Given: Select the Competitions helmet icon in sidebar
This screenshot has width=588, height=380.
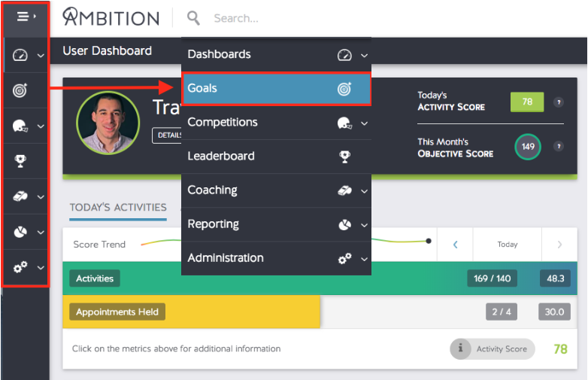Looking at the screenshot, I should (20, 126).
